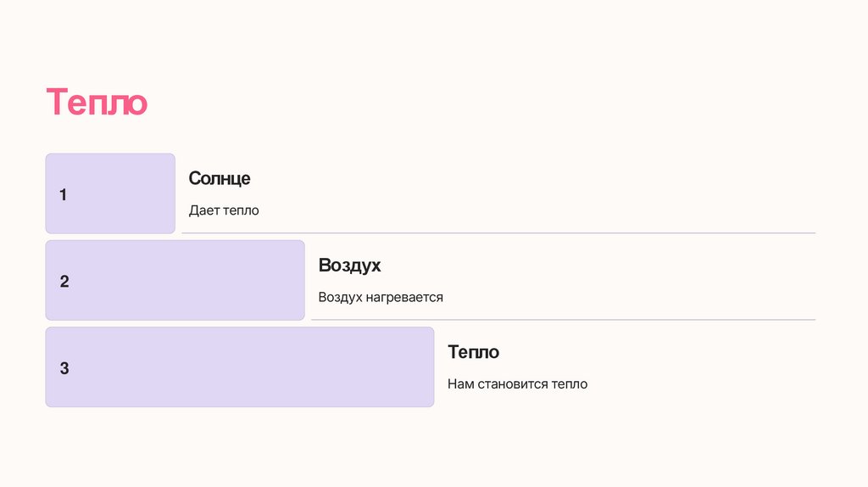Image resolution: width=868 pixels, height=487 pixels.
Task: Select the divider line under "Воздух нагревается"
Action: [x=563, y=319]
